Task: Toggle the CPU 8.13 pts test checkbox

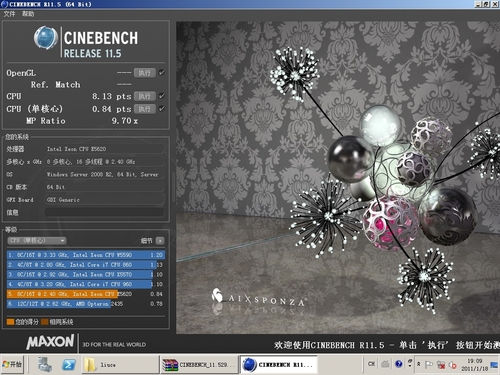Action: point(162,96)
